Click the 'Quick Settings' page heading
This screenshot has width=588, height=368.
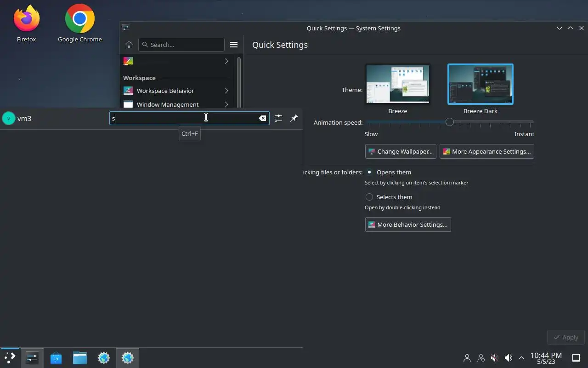[x=280, y=45]
